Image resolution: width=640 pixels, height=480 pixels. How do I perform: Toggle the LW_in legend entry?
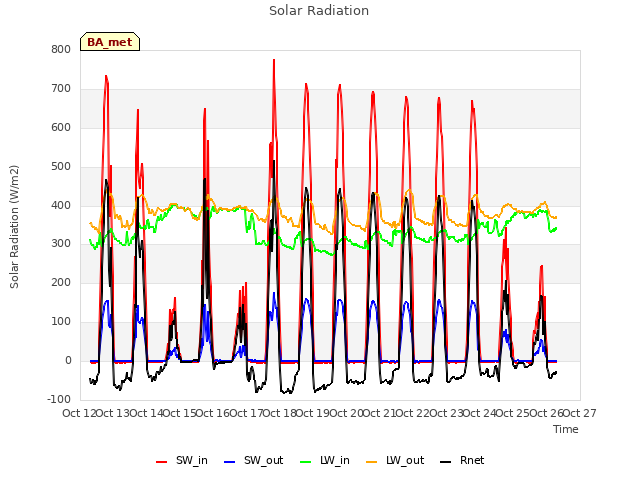coord(325,460)
